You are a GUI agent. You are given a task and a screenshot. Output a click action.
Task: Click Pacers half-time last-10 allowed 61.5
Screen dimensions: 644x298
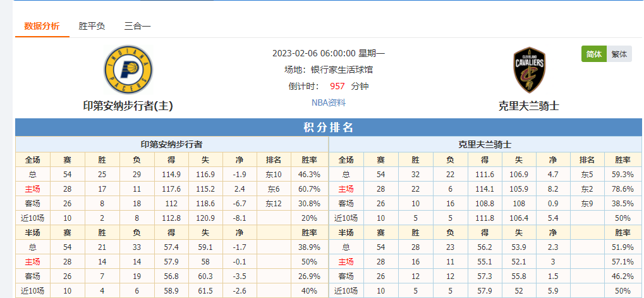click(x=205, y=291)
